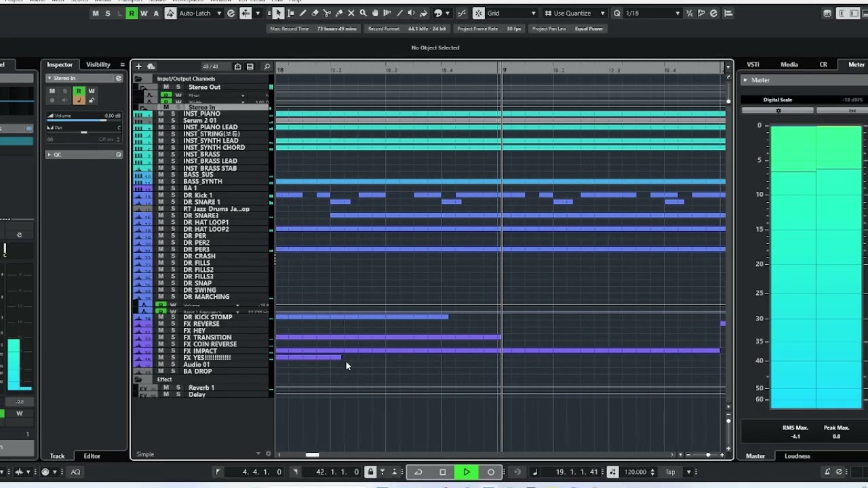Viewport: 868px width, 488px height.
Task: Select the Draw pencil tool
Action: point(302,13)
